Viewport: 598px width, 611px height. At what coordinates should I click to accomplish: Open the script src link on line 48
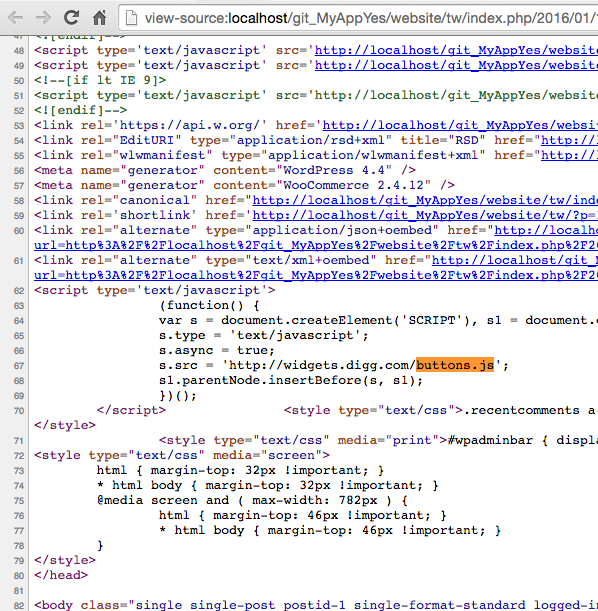[456, 50]
